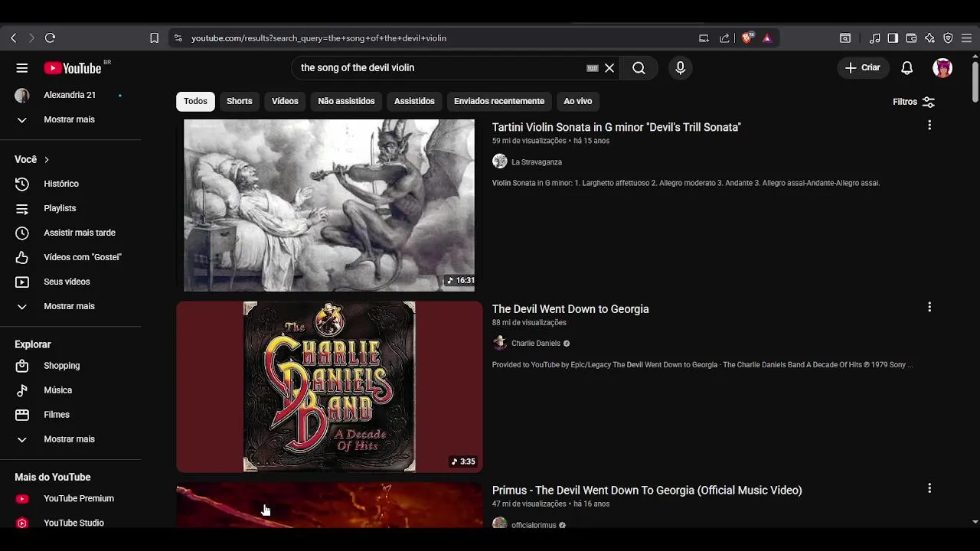Click the browser back arrow
The width and height of the screenshot is (980, 551).
[x=13, y=37]
